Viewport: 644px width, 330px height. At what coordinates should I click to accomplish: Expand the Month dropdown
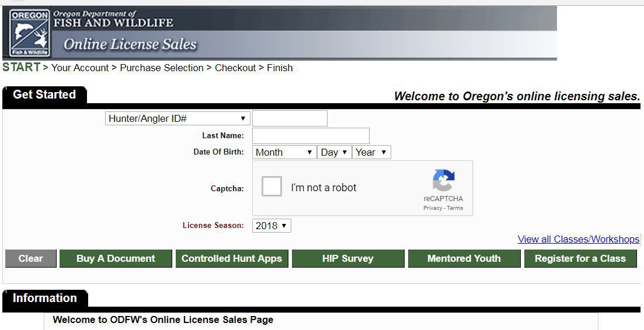coord(285,152)
